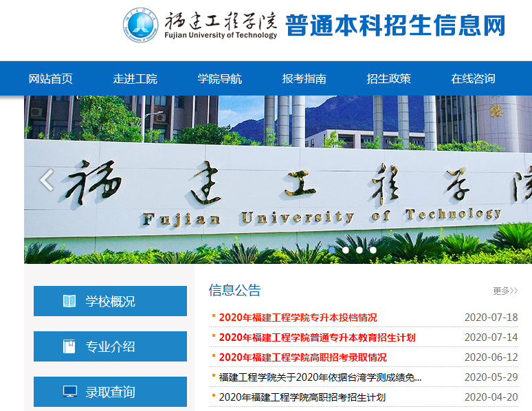Click the calligraphy 福建工程学院 header wordmark
532x411 pixels.
(221, 21)
